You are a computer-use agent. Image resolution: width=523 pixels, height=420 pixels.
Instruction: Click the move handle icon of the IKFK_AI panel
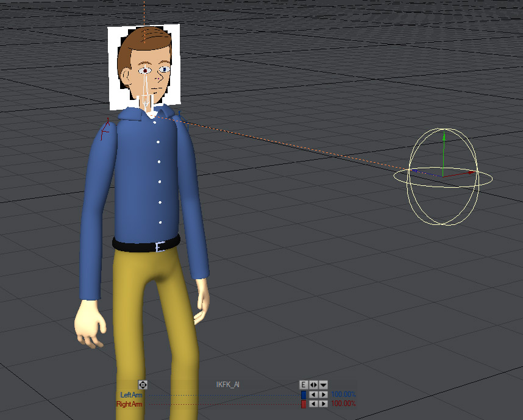click(143, 385)
